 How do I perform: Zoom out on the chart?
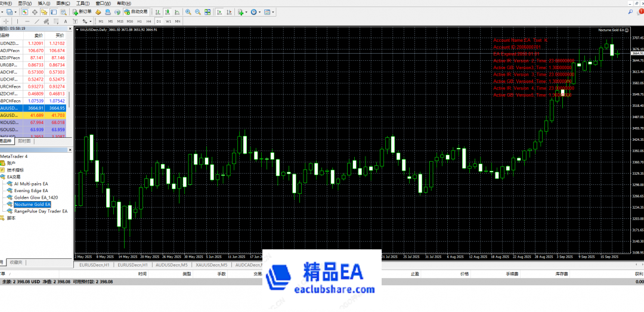[x=197, y=12]
